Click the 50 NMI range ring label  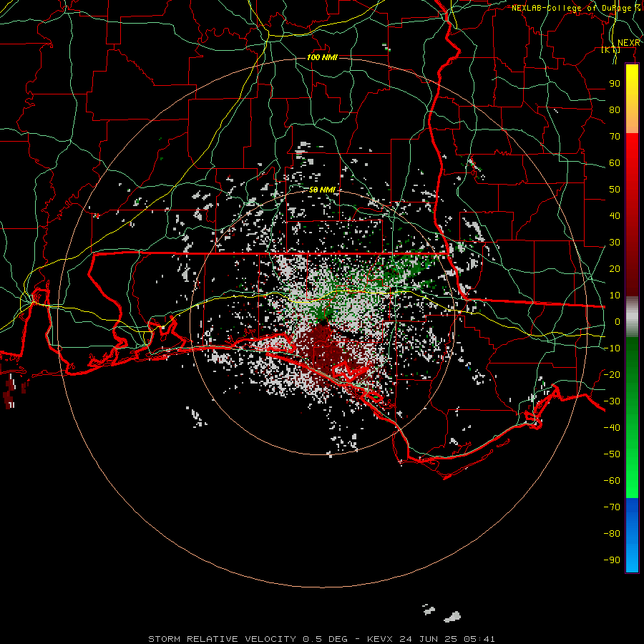click(322, 190)
